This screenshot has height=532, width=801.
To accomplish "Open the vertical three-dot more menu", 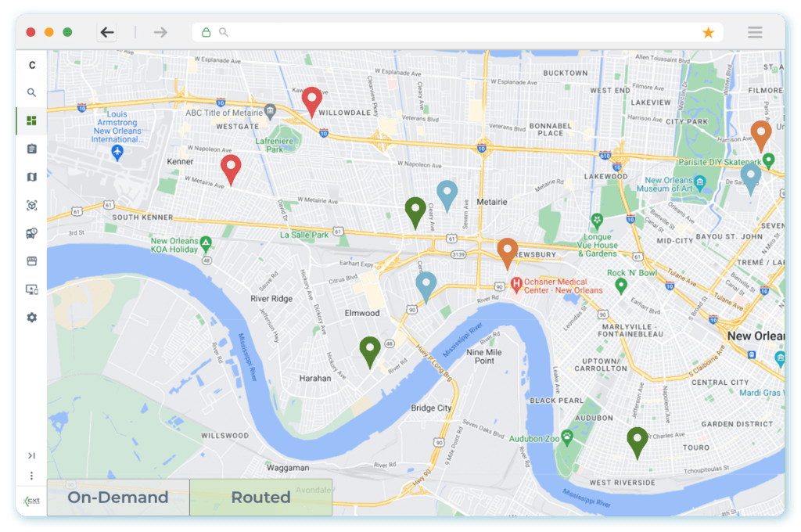I will [x=31, y=476].
